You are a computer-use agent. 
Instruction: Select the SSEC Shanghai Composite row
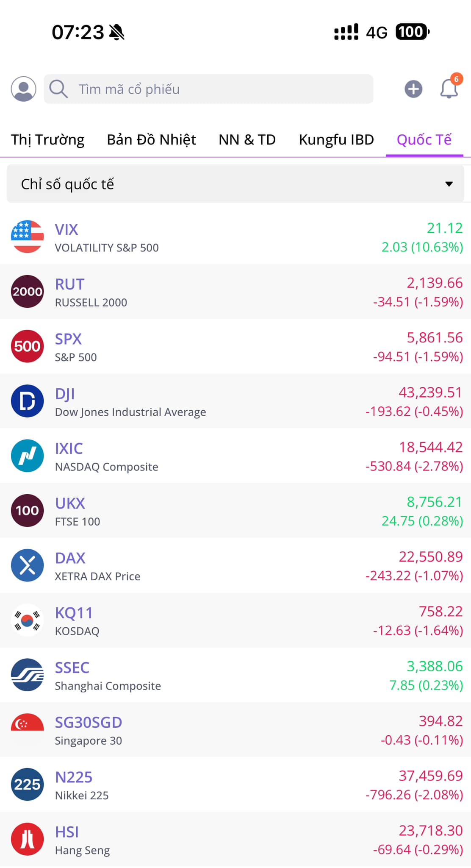(235, 675)
